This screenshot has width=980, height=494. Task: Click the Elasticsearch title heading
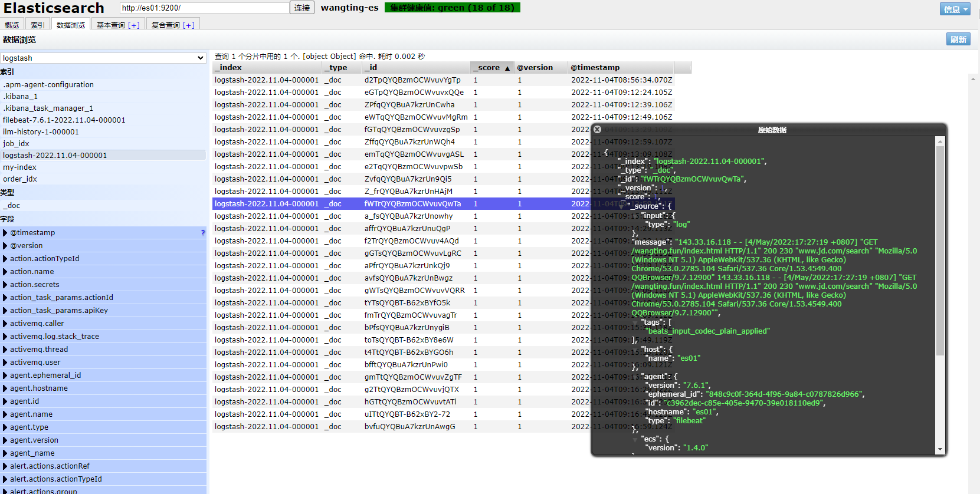tap(54, 8)
